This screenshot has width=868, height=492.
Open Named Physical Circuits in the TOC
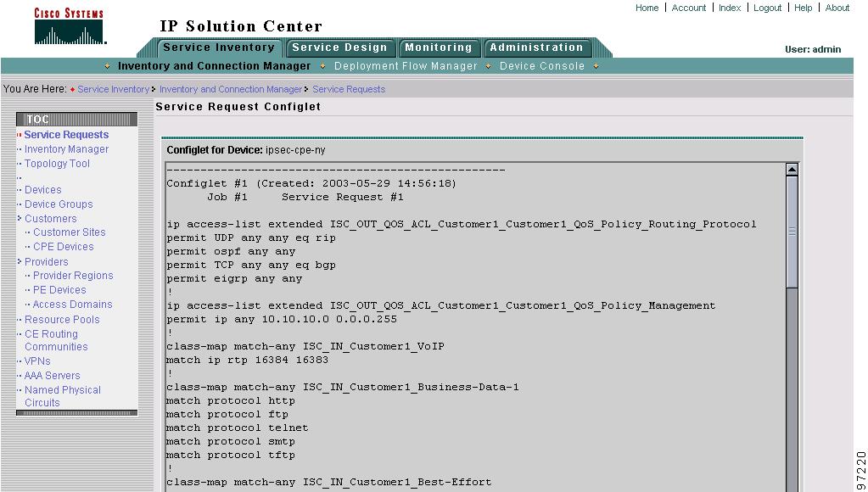coord(63,396)
